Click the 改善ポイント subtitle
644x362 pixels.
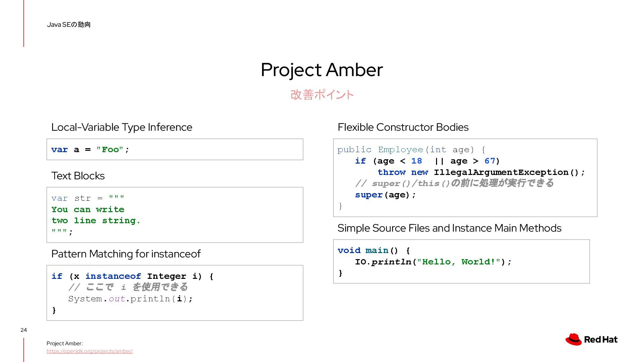[322, 95]
